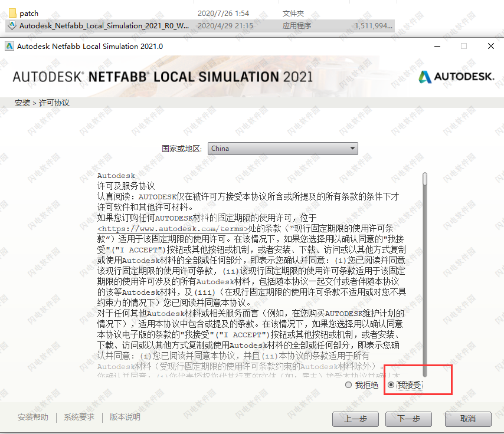Open the 国家或地区 country dropdown showing China
The image size is (504, 434).
(283, 149)
